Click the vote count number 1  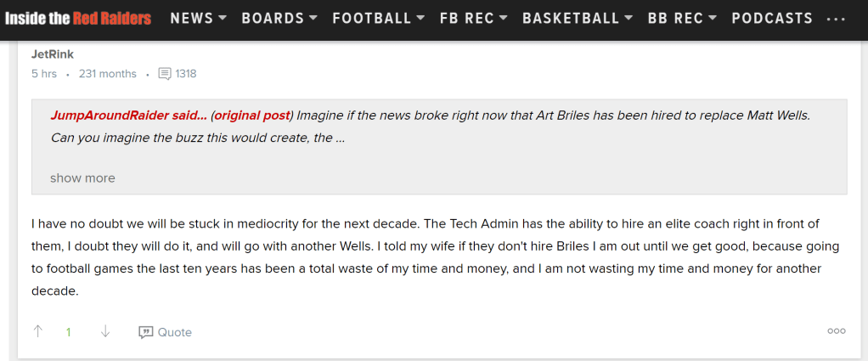coord(69,332)
